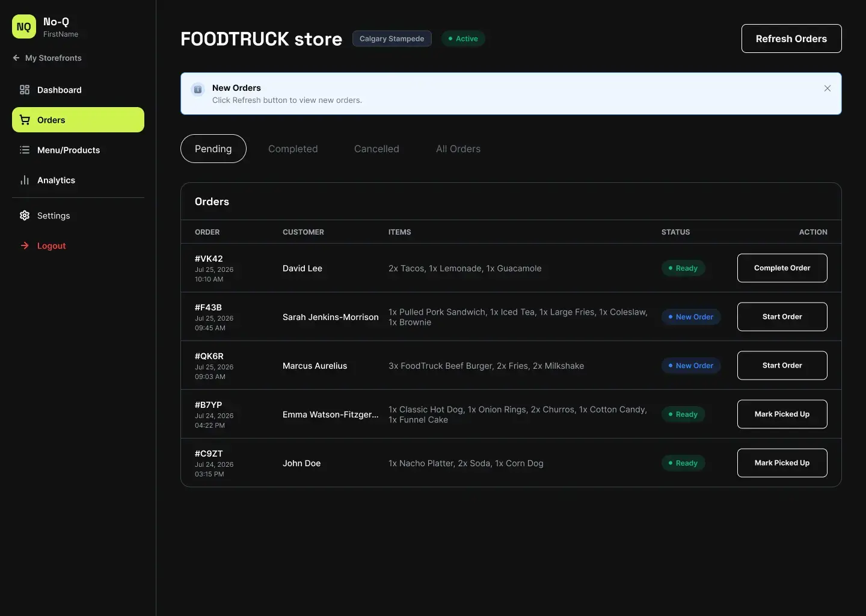The height and width of the screenshot is (616, 866).
Task: Click order number #QK6R
Action: (209, 356)
